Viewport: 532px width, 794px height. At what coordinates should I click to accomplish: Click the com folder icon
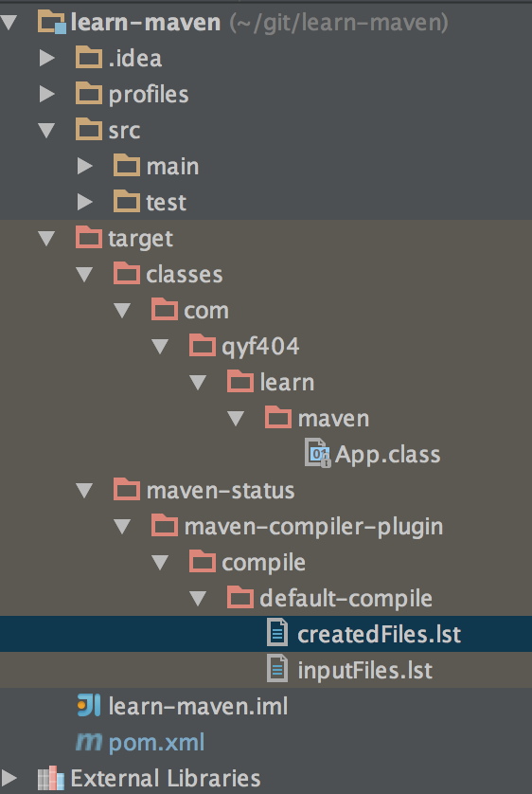pos(165,309)
